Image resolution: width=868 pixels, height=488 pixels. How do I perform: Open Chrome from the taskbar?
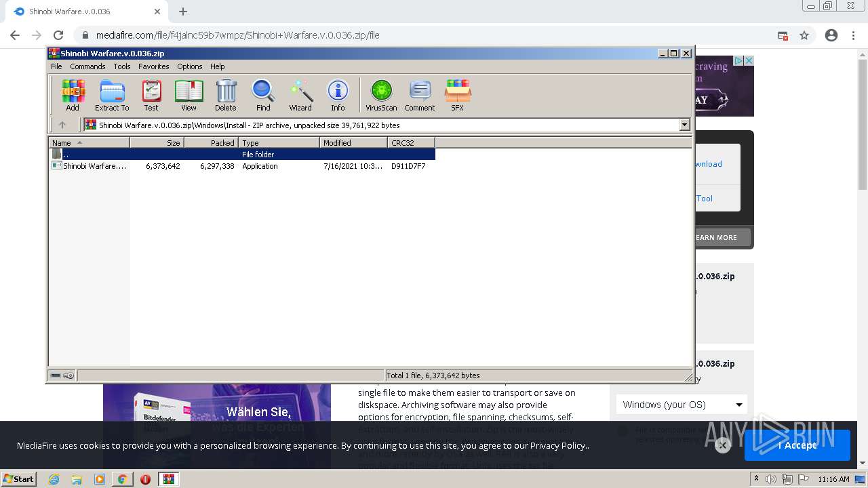pyautogui.click(x=122, y=479)
